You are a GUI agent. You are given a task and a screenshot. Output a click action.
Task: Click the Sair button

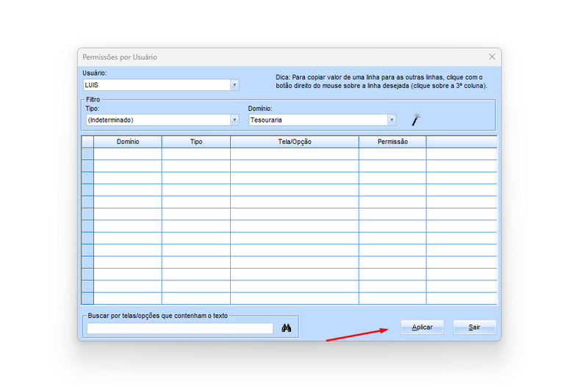[474, 327]
